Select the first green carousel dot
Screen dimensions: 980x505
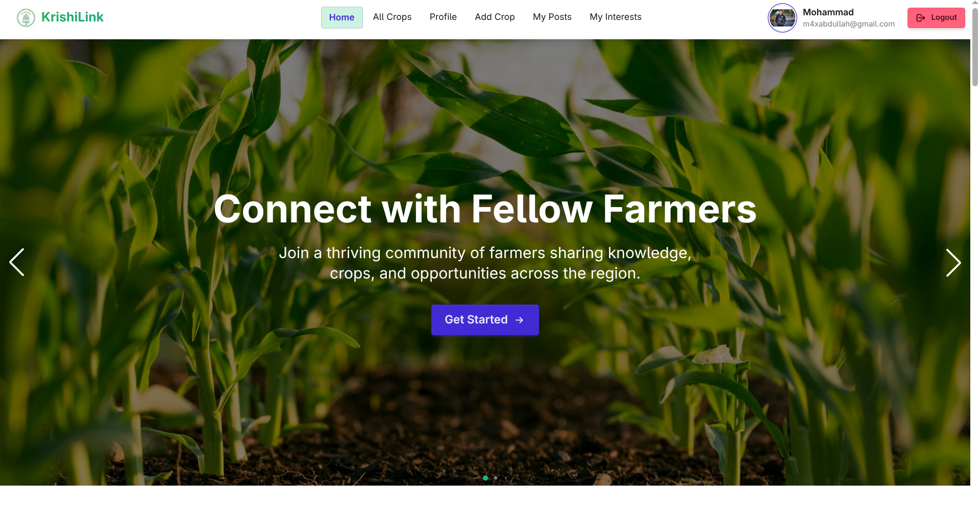click(x=485, y=478)
